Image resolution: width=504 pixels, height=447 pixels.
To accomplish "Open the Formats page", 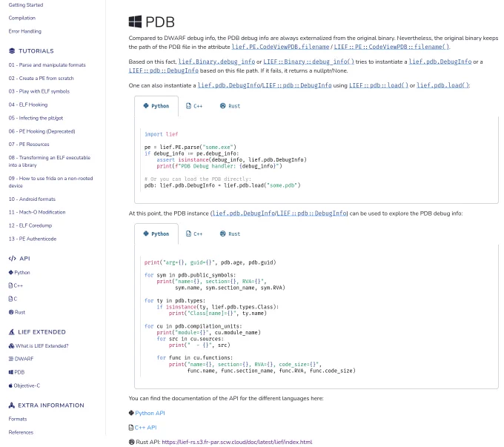I will (x=18, y=419).
